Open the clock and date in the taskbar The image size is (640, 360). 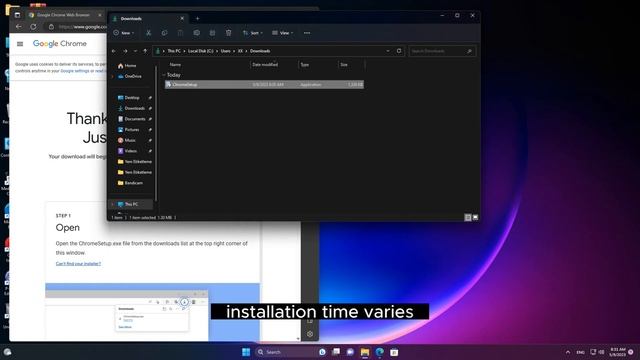(x=618, y=352)
